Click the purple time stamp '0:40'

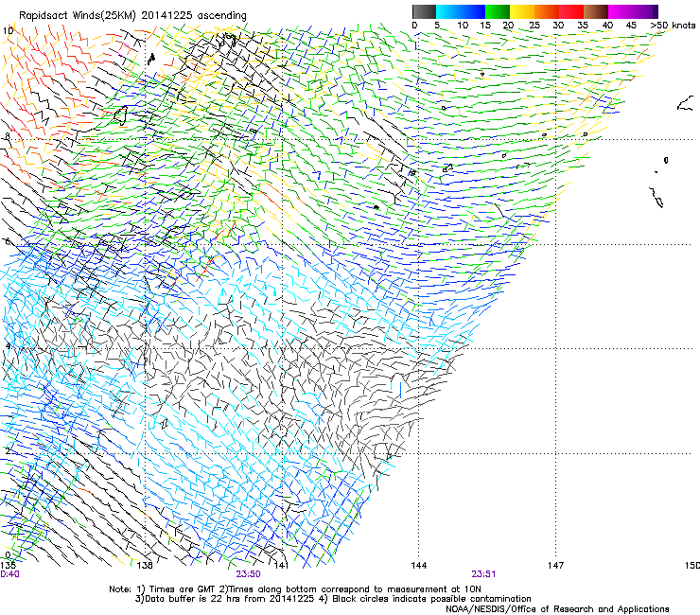point(9,574)
